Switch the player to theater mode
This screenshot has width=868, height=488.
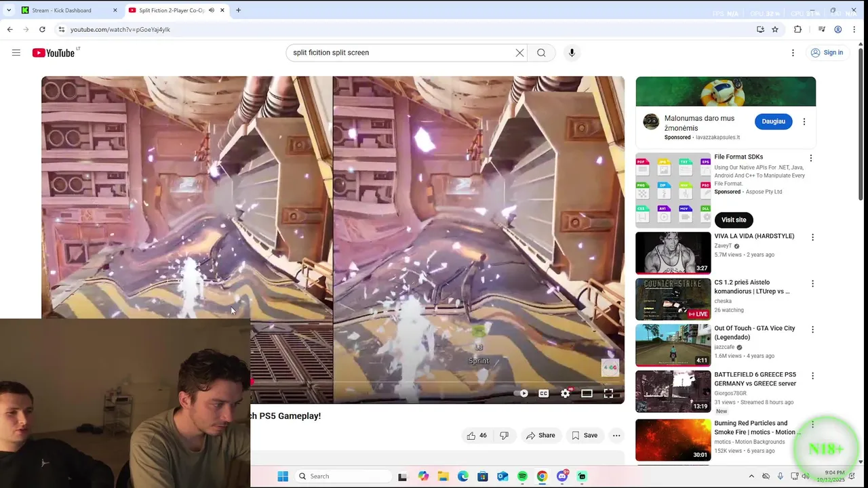587,393
